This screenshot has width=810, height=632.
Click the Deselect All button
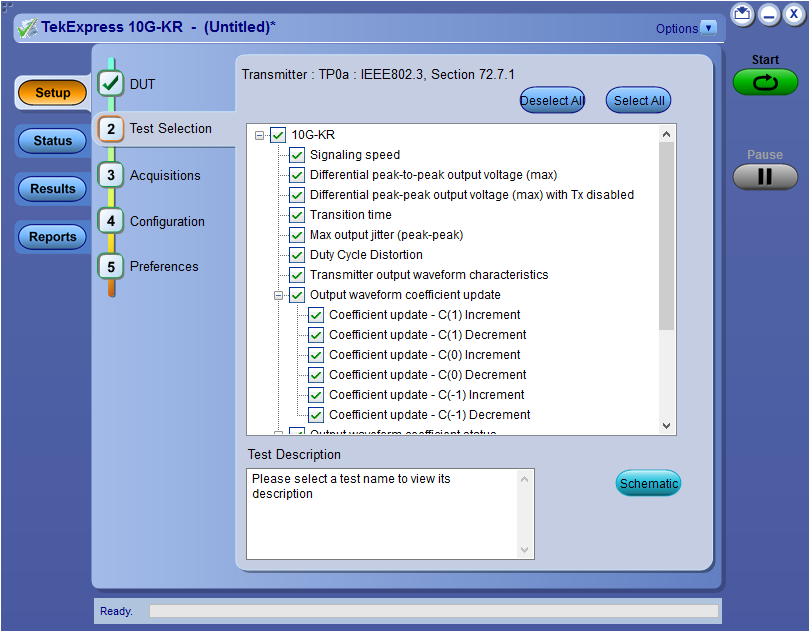[552, 100]
